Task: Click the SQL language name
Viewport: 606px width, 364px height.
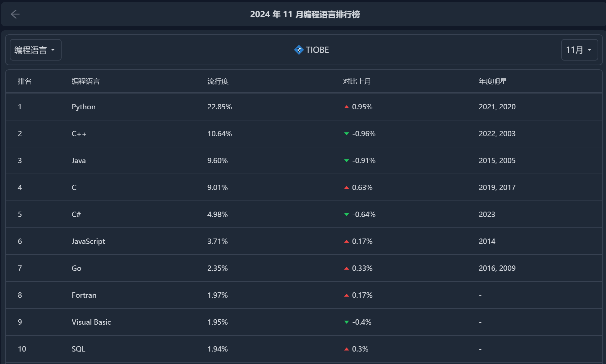Action: tap(78, 349)
